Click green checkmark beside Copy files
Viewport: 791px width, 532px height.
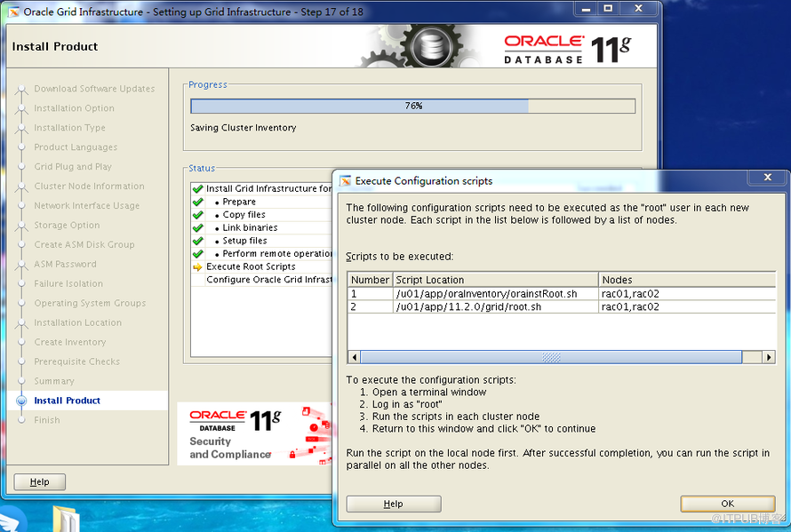coord(197,215)
